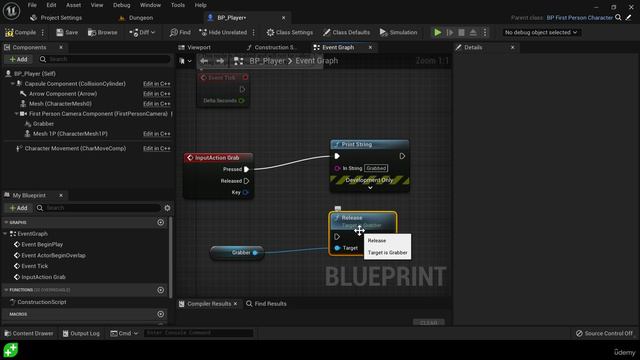Click Edit in C++ for Capsule Component
This screenshot has width=640, height=360.
click(157, 84)
